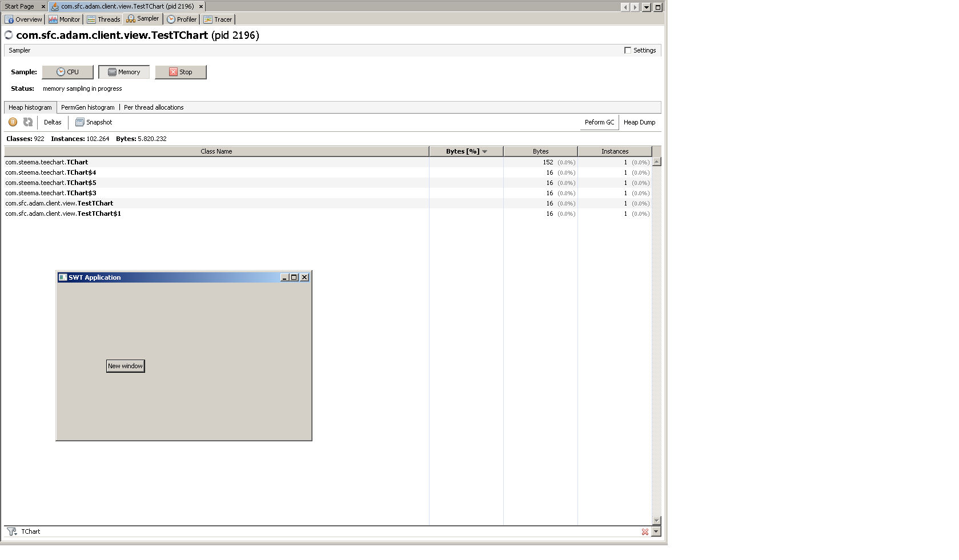Select the com.steema.teechart.TChart row
The image size is (959, 560).
328,162
